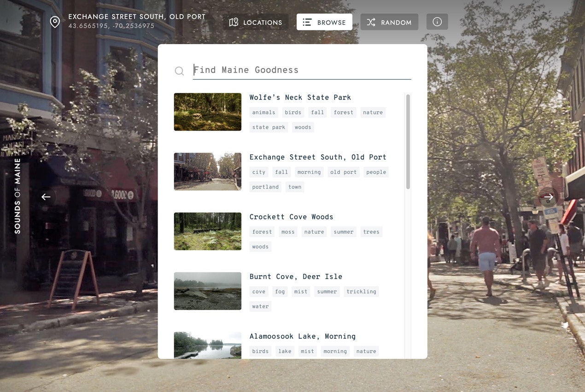Click the people tag
The height and width of the screenshot is (392, 585).
coord(376,172)
